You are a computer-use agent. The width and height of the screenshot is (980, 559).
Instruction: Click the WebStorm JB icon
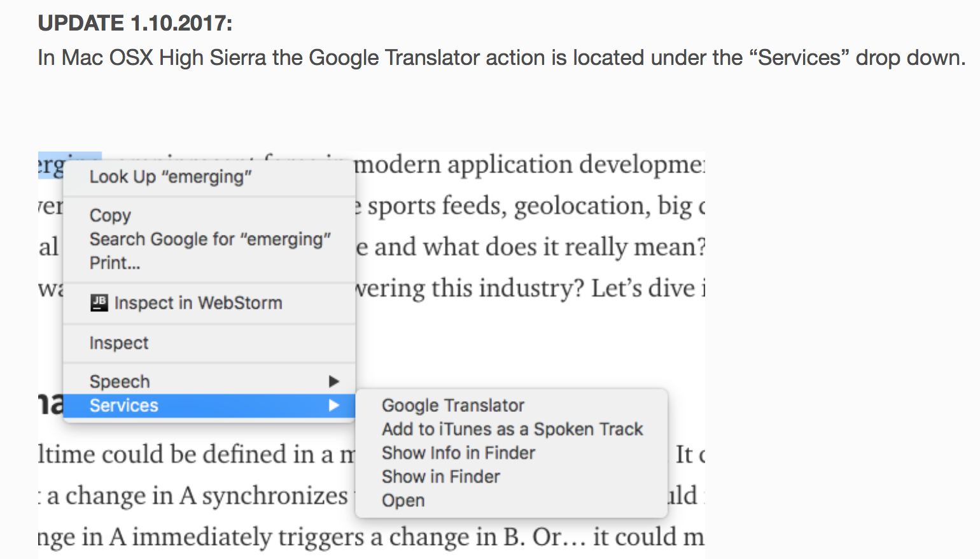99,302
